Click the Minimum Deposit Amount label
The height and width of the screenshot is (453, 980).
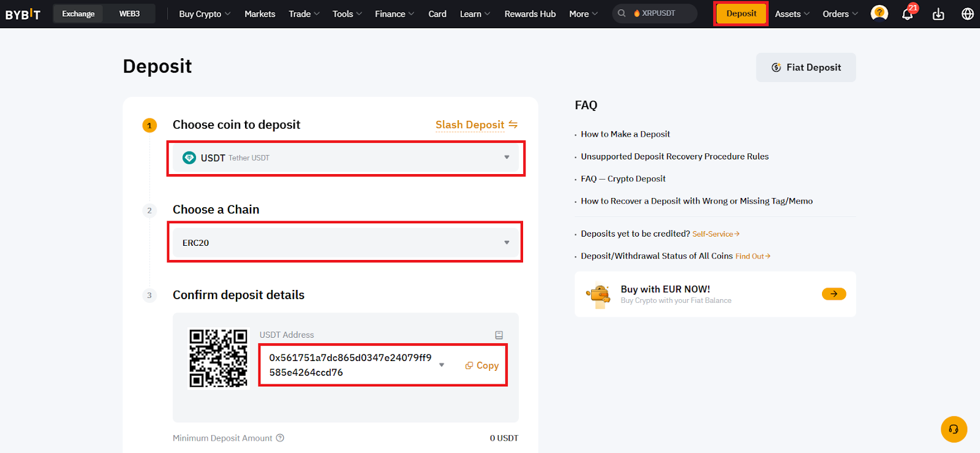coord(222,438)
